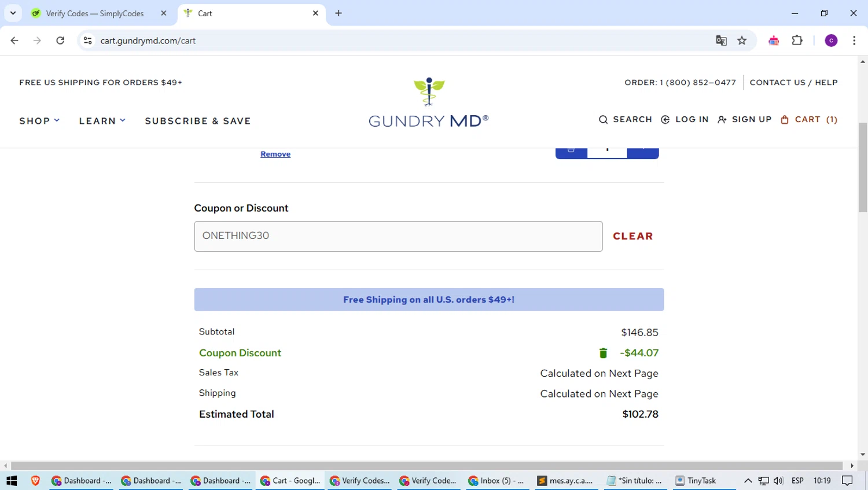Viewport: 868px width, 490px height.
Task: Click the Gundry MD logo
Action: pos(429,102)
